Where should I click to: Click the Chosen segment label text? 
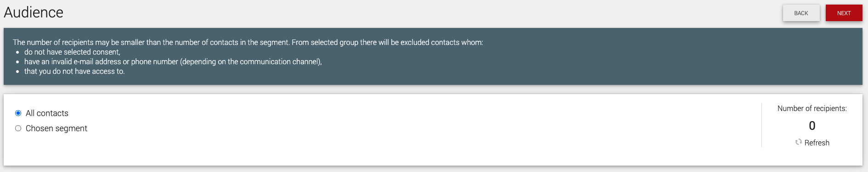coord(56,128)
